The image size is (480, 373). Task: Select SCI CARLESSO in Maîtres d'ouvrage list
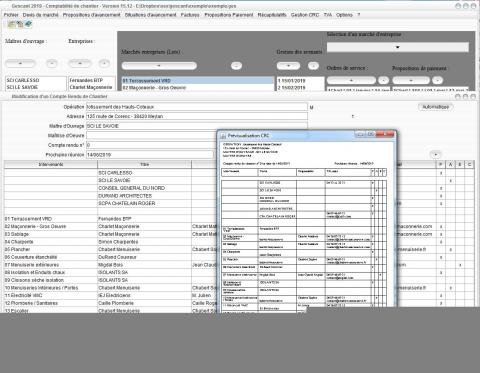click(x=36, y=80)
